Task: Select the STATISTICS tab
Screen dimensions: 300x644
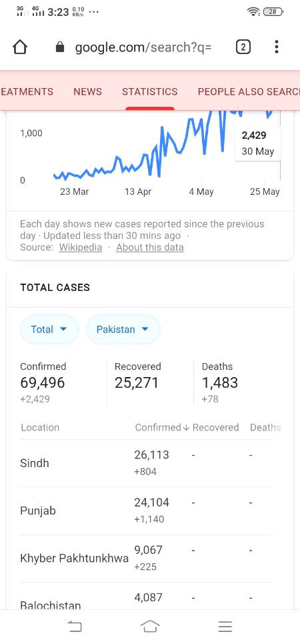Action: tap(150, 91)
